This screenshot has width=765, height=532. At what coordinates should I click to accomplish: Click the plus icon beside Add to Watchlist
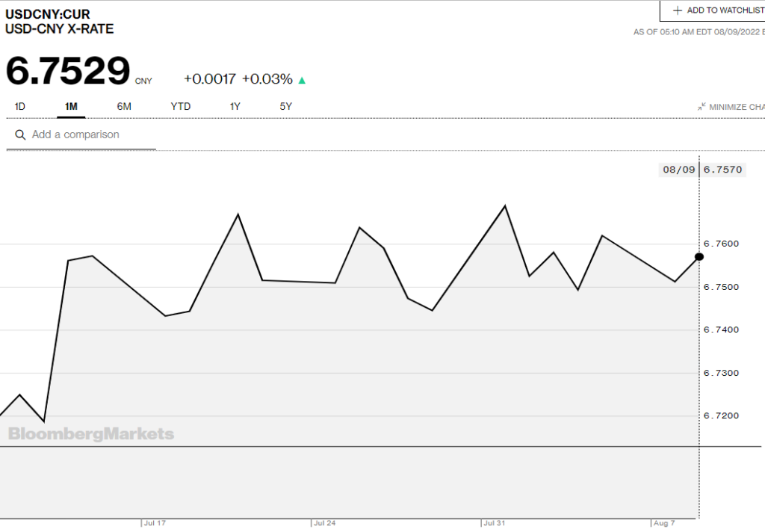(678, 10)
